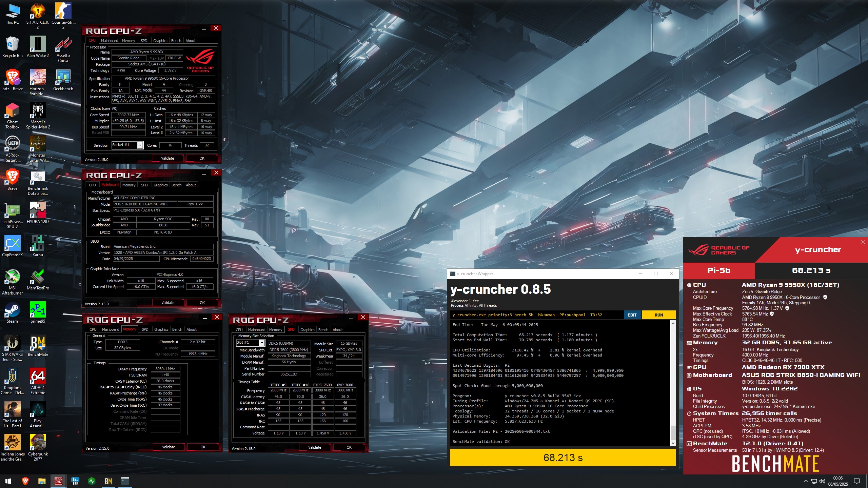This screenshot has height=488, width=868.
Task: Click the DRAM Frequency 3989.1 MHz value
Action: pyautogui.click(x=165, y=369)
